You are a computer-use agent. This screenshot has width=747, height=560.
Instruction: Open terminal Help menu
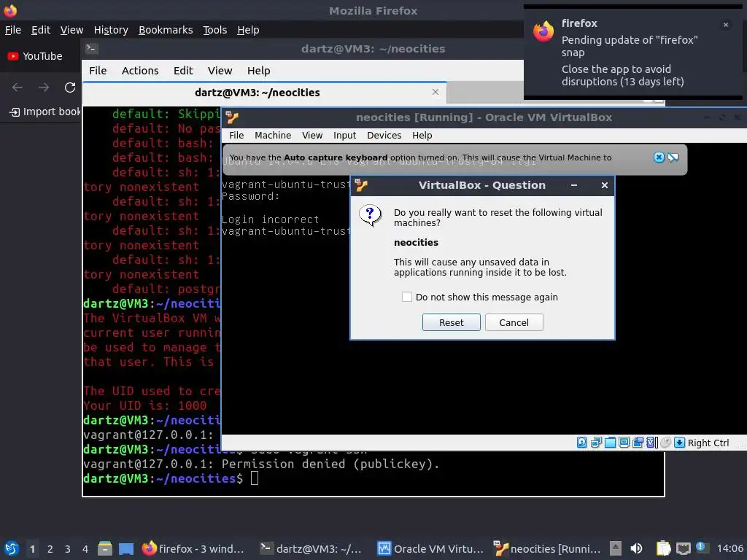(259, 71)
